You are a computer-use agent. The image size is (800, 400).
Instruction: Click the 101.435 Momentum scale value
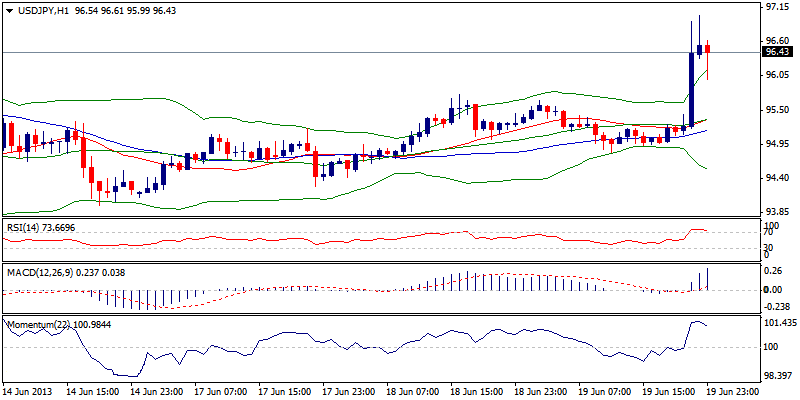779,325
